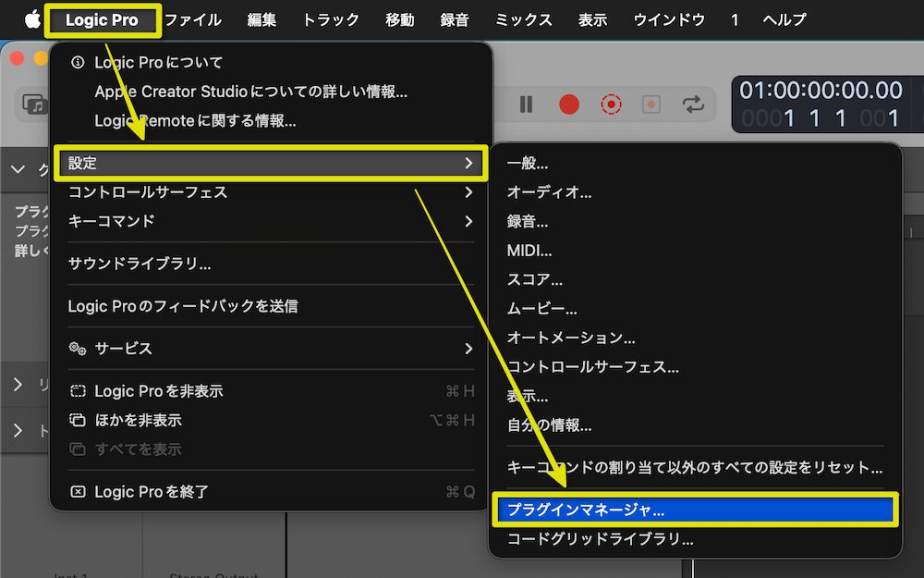924x578 pixels.
Task: Toggle Cycle mode with the repeat arrows icon
Action: point(694,105)
